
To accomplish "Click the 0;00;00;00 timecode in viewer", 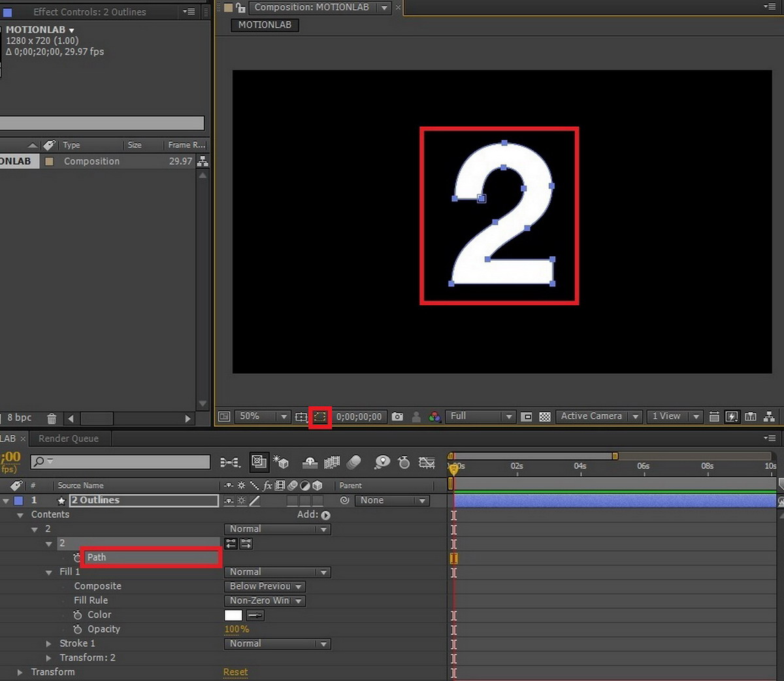I will (x=359, y=416).
